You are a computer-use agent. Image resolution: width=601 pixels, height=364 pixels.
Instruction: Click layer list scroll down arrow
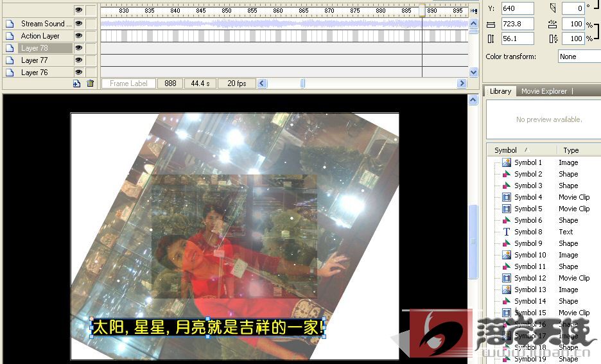click(473, 72)
